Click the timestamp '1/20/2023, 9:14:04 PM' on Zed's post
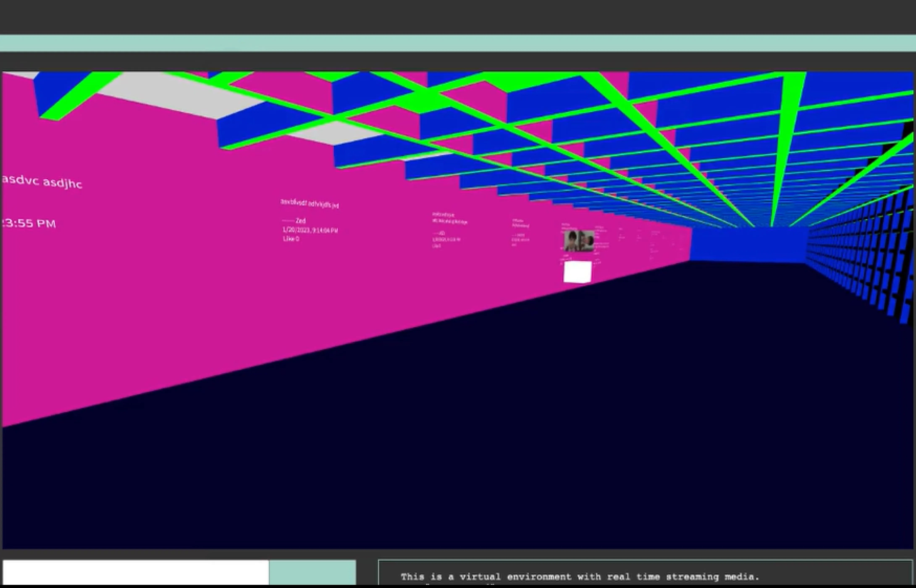This screenshot has width=916, height=588. [x=310, y=230]
